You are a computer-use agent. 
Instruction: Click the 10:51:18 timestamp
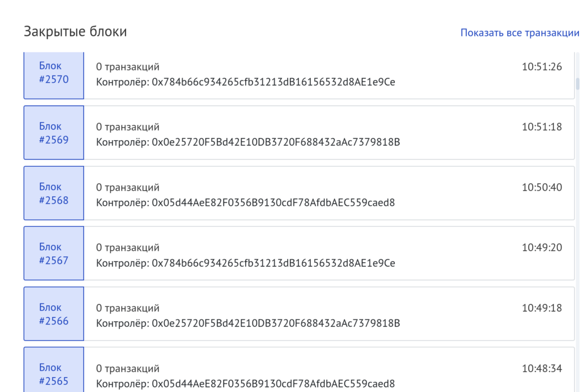(542, 127)
